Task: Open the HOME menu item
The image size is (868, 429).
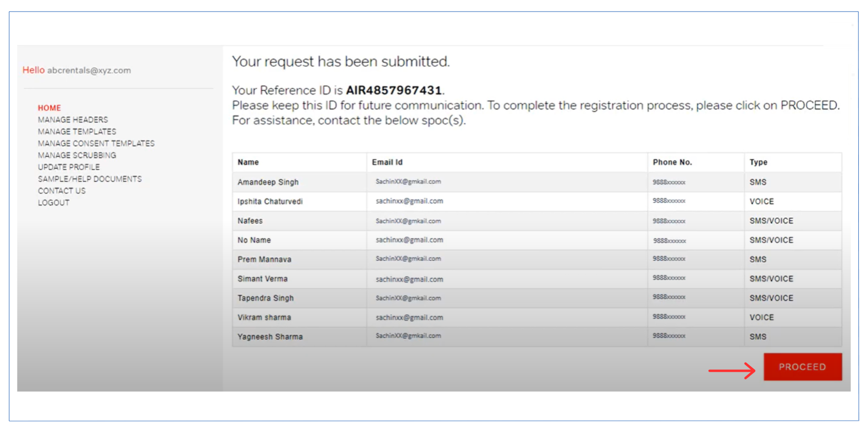Action: [x=49, y=108]
